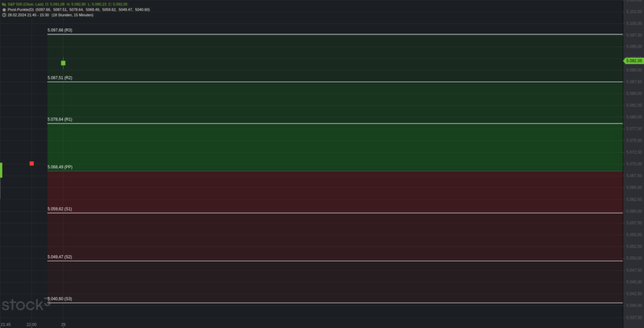Open the S&P 500 (Cboe, Last) title
The height and width of the screenshot is (328, 644).
(x=25, y=4)
